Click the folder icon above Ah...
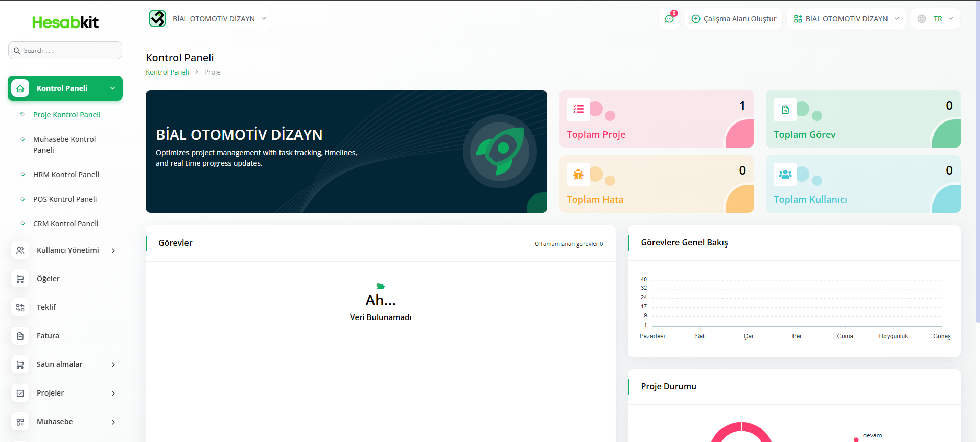980x442 pixels. (381, 286)
